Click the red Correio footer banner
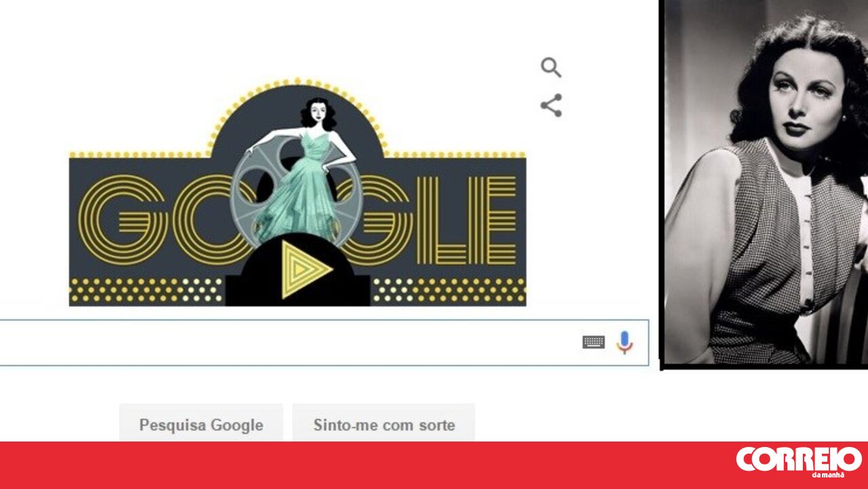Viewport: 868px width, 489px height. [x=434, y=465]
